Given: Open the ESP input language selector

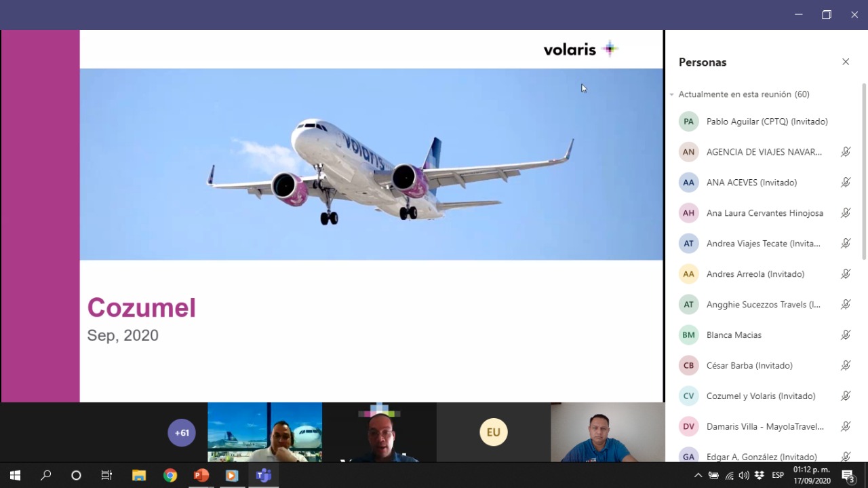Looking at the screenshot, I should 778,475.
